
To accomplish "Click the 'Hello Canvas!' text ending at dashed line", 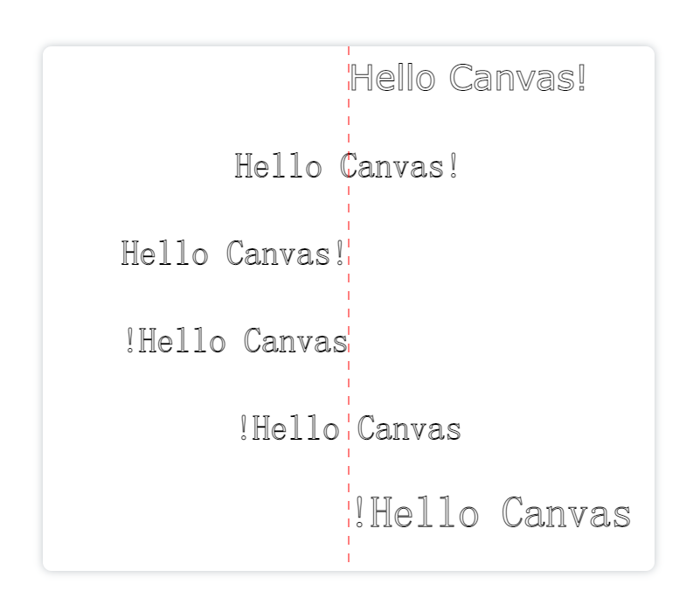I will pos(232,254).
